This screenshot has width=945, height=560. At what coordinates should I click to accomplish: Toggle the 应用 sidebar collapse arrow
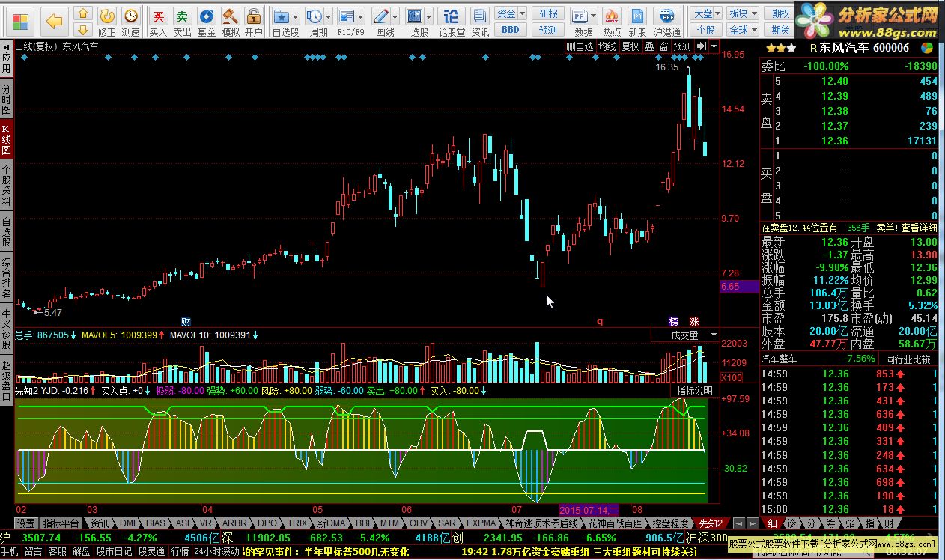pyautogui.click(x=6, y=47)
